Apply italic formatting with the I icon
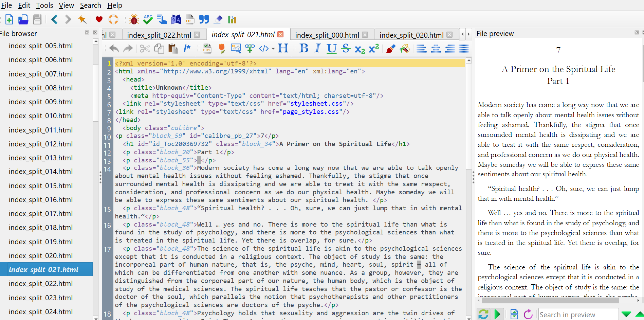Viewport: 644px width, 320px height. [x=318, y=49]
